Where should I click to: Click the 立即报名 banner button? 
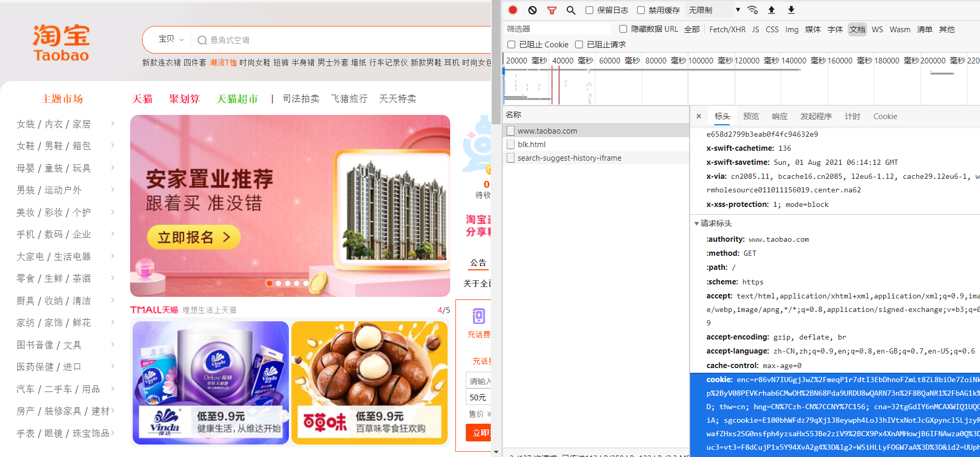(194, 238)
